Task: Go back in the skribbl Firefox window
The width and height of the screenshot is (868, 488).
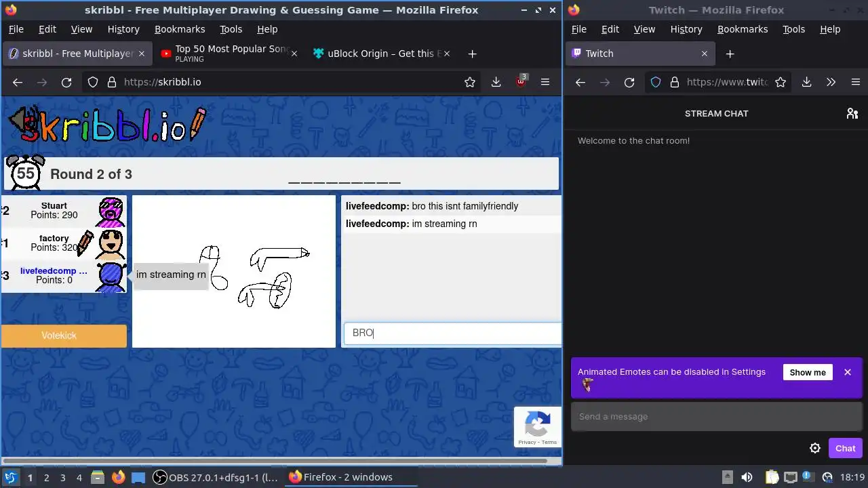Action: pos(18,82)
